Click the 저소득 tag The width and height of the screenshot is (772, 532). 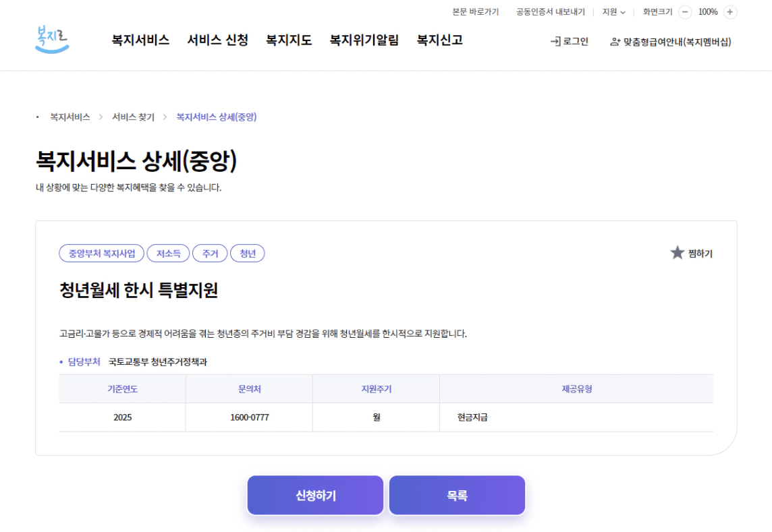pos(169,254)
